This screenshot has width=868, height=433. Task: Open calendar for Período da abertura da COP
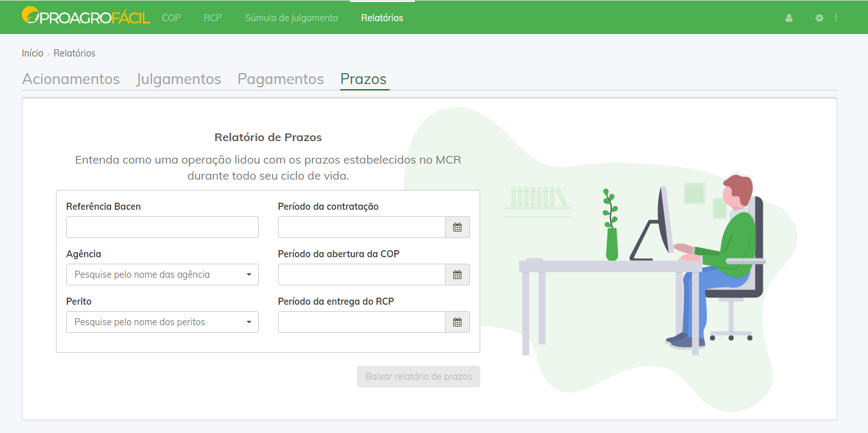pyautogui.click(x=457, y=275)
